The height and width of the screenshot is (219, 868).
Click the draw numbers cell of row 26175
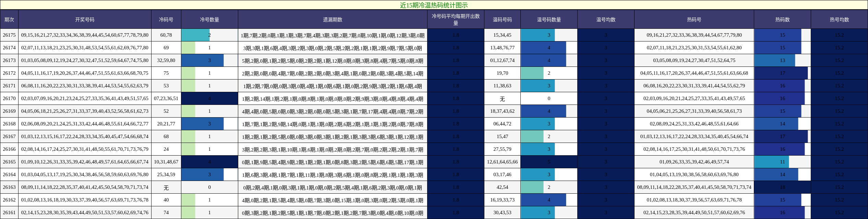click(85, 35)
